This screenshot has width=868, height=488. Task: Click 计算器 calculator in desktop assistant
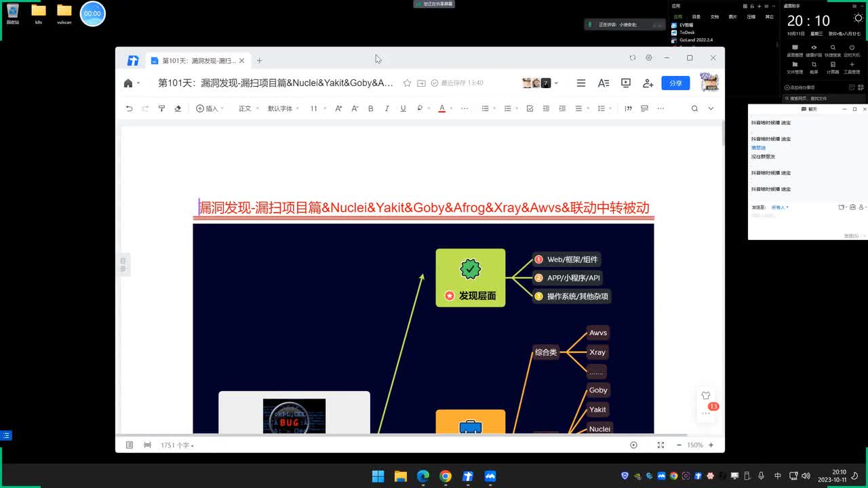tap(833, 67)
